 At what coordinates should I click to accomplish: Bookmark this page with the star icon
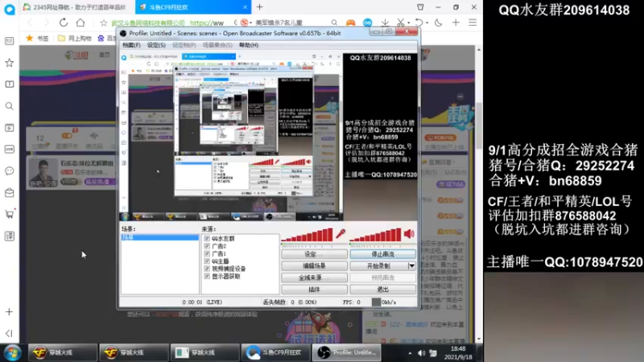click(104, 23)
